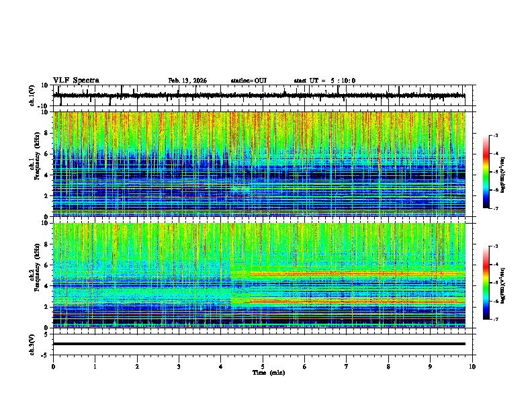Click the ch.1 color scale bar
Screen dimensions: 532x411
(486, 172)
